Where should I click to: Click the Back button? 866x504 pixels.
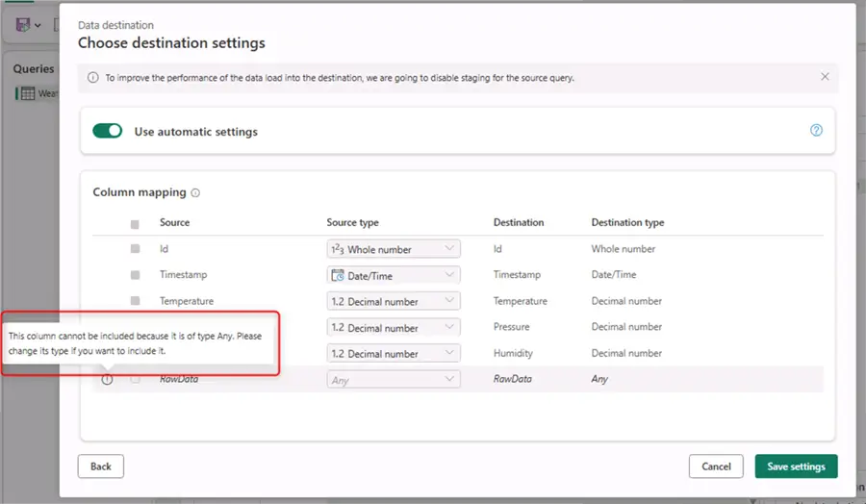click(100, 466)
